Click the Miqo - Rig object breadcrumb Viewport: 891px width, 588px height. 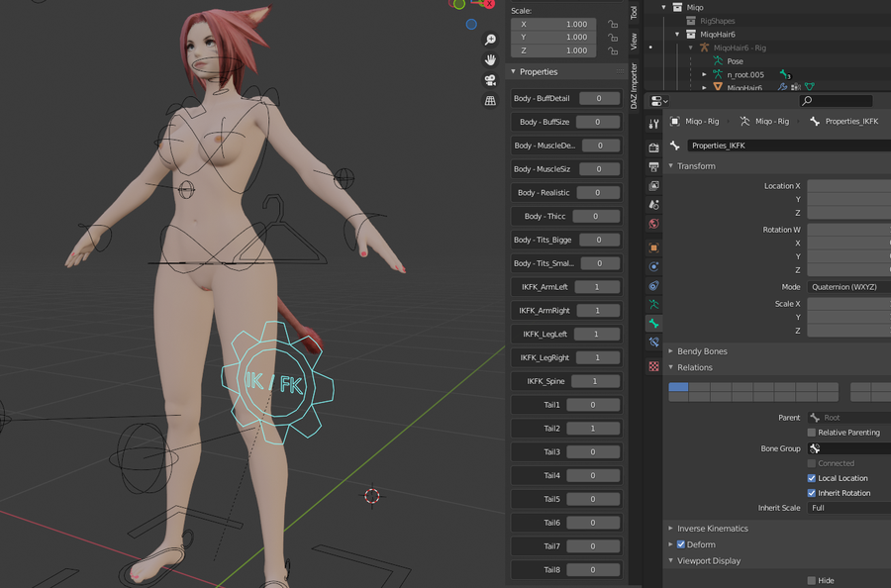tap(694, 121)
